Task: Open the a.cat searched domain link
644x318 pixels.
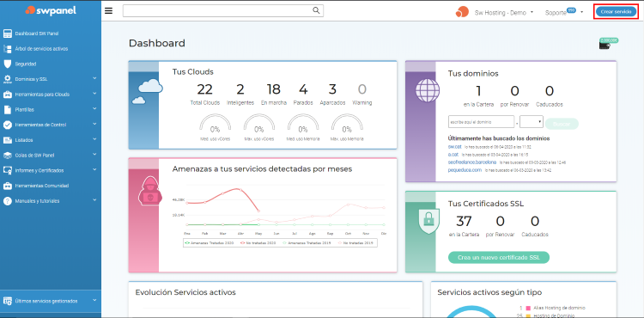Action: coord(453,154)
